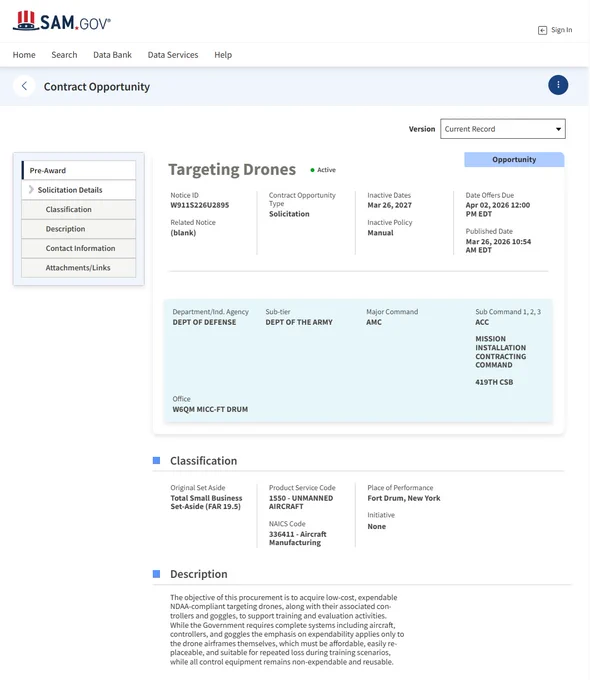The width and height of the screenshot is (590, 680).
Task: Open Data Bank menu item
Action: (x=112, y=55)
